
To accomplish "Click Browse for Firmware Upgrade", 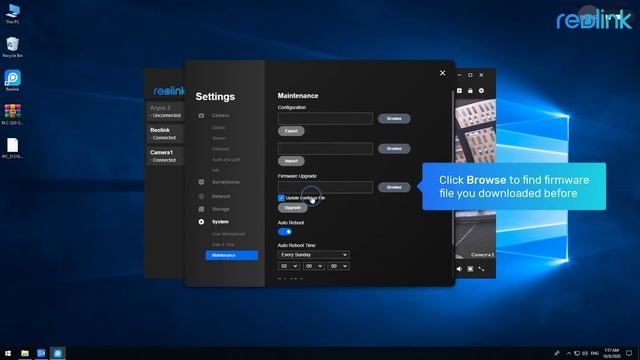I will tap(394, 187).
